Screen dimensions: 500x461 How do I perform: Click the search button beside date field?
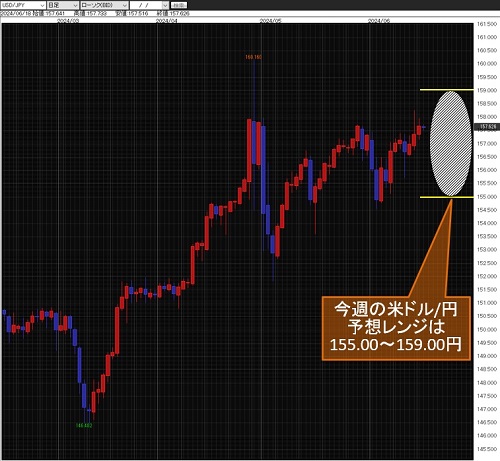[179, 5]
